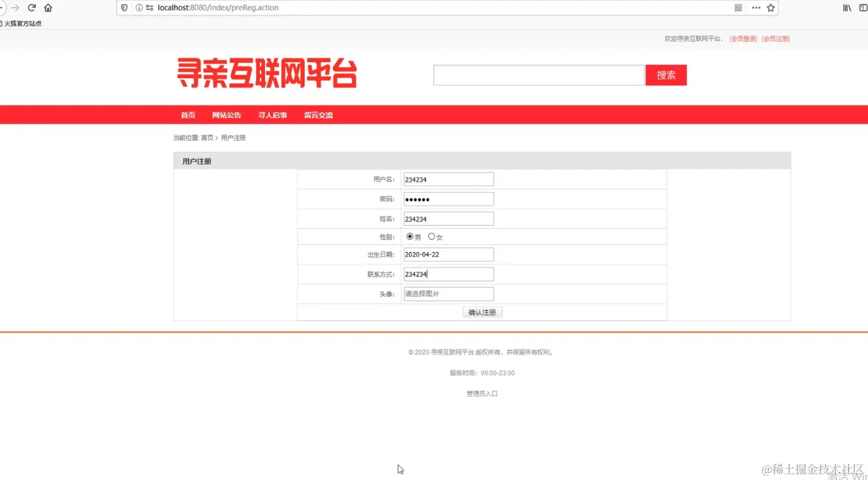This screenshot has height=480, width=868.
Task: Click the 寻亲互联网平台 logo
Action: [267, 74]
